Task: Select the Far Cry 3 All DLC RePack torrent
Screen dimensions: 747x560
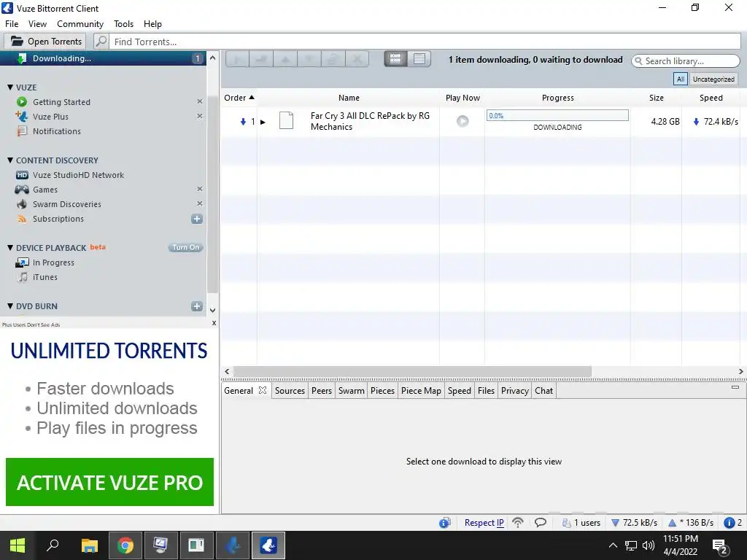Action: point(370,121)
